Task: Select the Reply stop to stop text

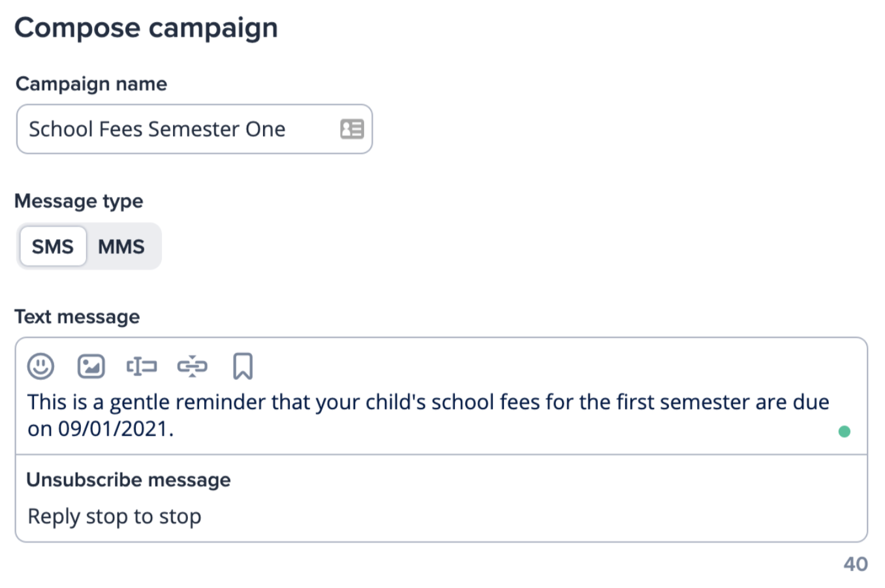Action: point(114,516)
